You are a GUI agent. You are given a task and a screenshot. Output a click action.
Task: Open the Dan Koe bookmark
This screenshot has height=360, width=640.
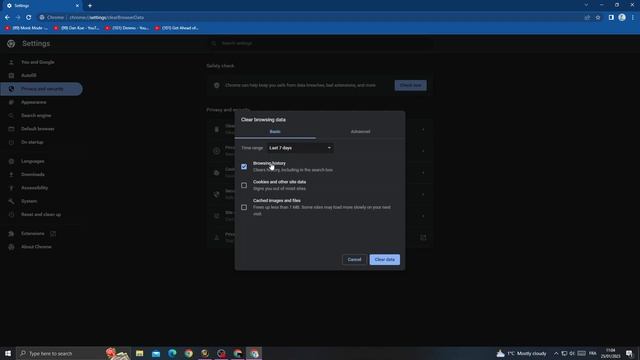(x=77, y=28)
